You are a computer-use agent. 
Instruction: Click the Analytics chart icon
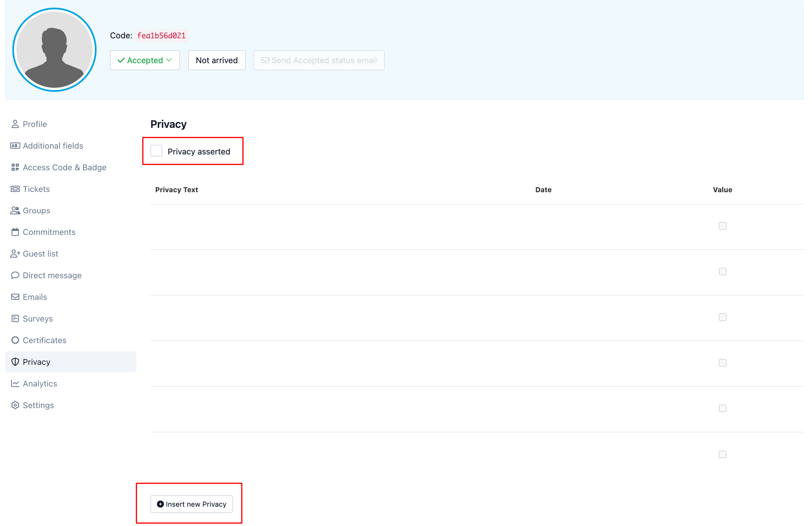click(x=15, y=384)
